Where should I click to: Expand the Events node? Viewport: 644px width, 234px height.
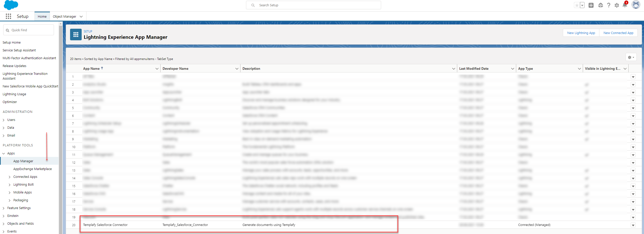[x=4, y=232]
